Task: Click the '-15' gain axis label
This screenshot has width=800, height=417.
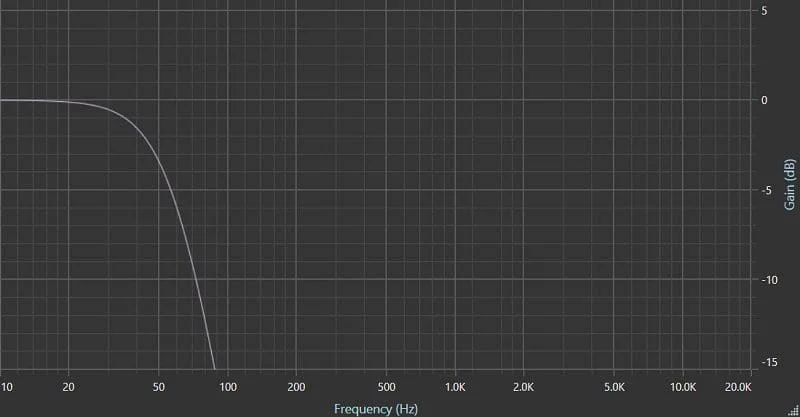Action: 768,362
